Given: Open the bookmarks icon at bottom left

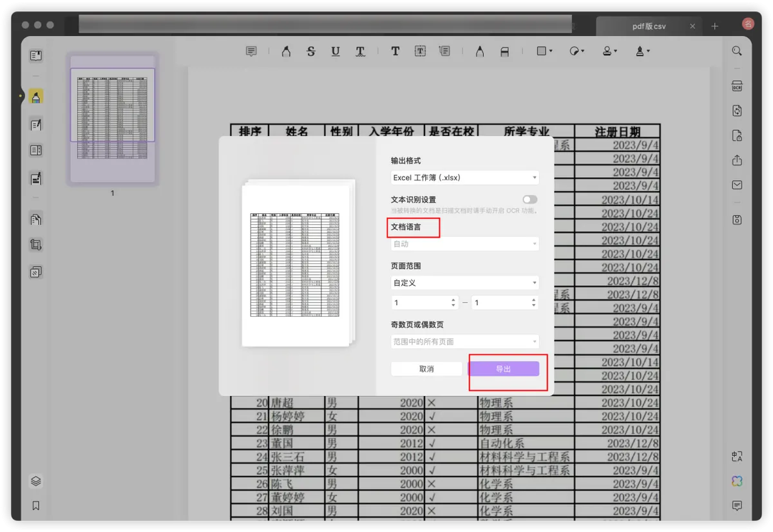Looking at the screenshot, I should click(x=36, y=506).
